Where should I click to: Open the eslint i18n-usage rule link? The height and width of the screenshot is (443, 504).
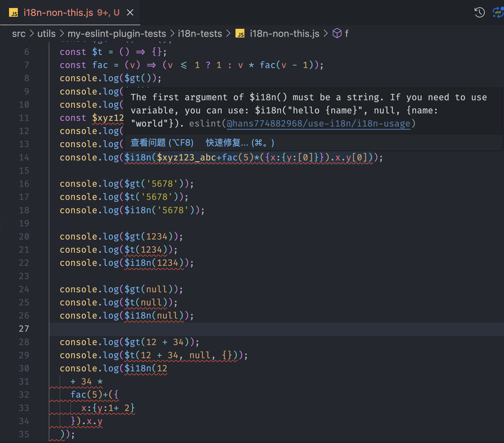click(318, 123)
